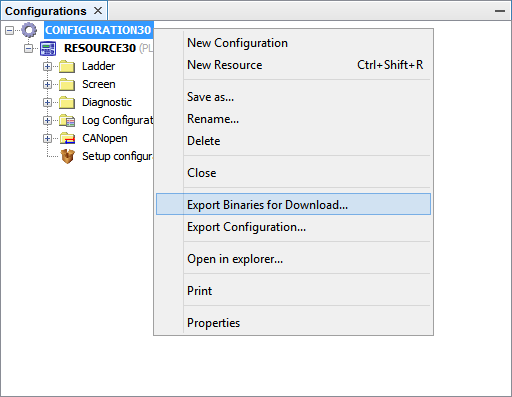Select the Setup configuration tree label
Viewport: 512px width, 397px height.
tap(118, 156)
